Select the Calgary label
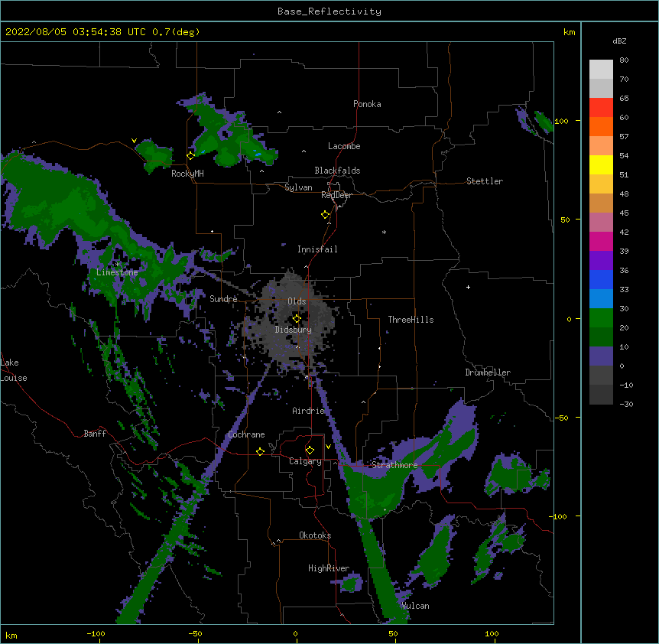 point(305,461)
